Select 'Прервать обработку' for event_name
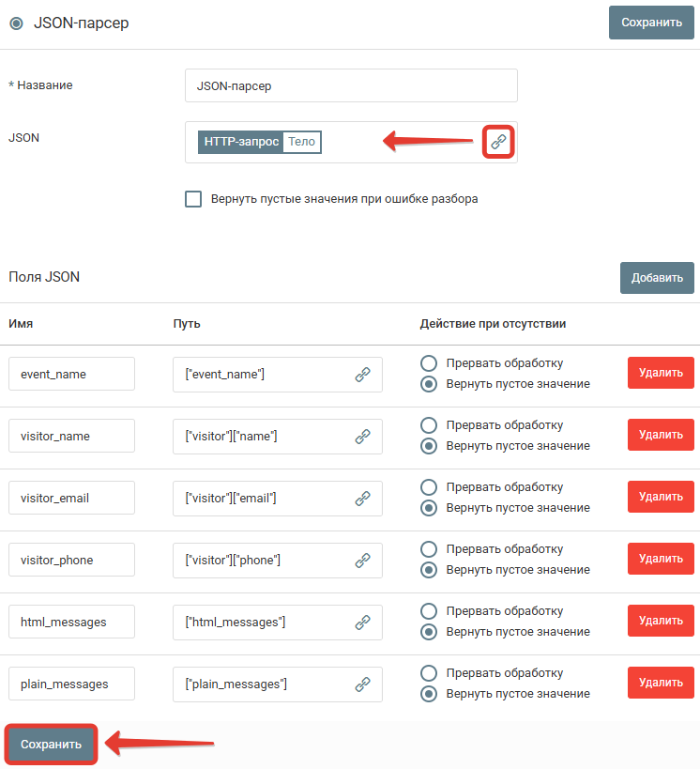 [x=429, y=363]
